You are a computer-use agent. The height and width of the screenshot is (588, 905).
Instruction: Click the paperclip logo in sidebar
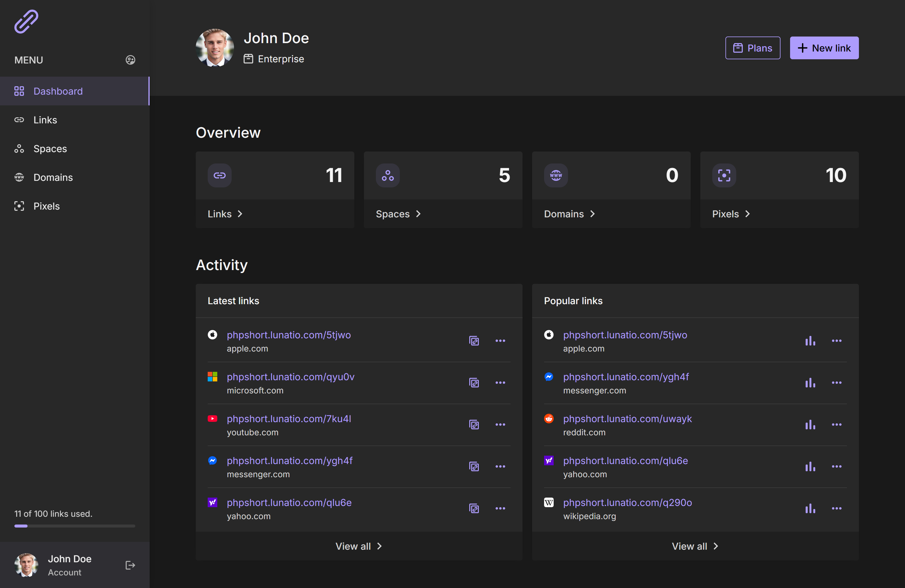26,22
